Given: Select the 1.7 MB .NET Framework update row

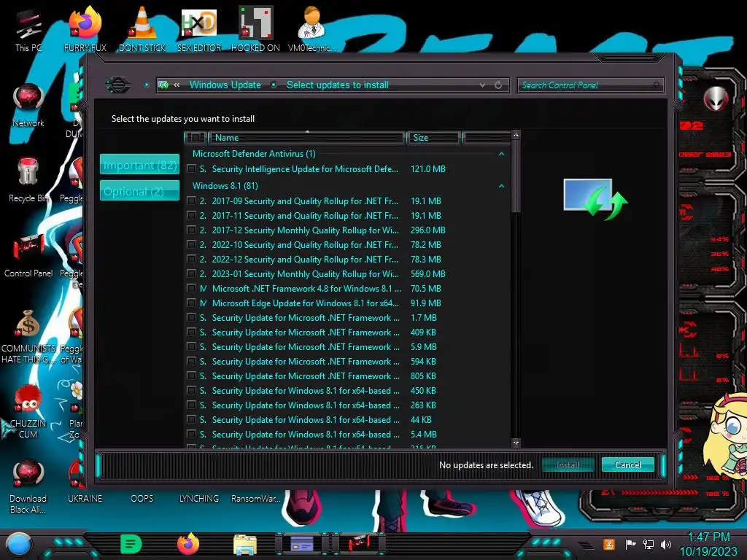Looking at the screenshot, I should pyautogui.click(x=348, y=318).
